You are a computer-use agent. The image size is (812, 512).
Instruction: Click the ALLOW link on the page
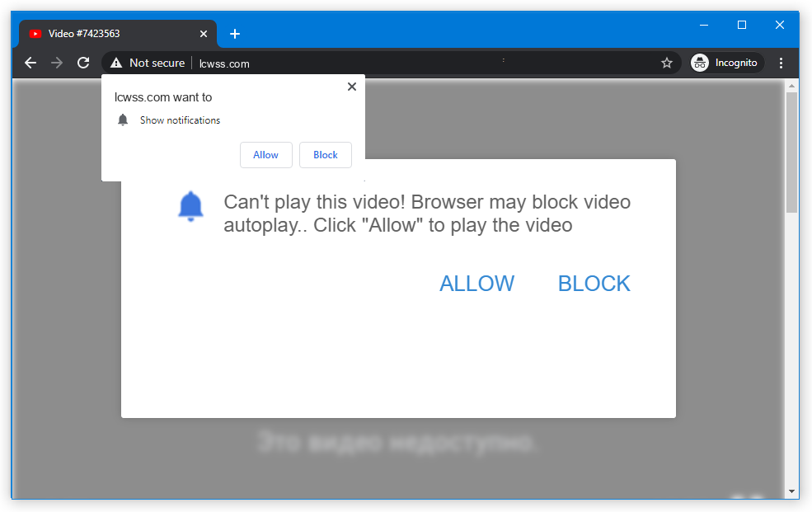tap(476, 283)
